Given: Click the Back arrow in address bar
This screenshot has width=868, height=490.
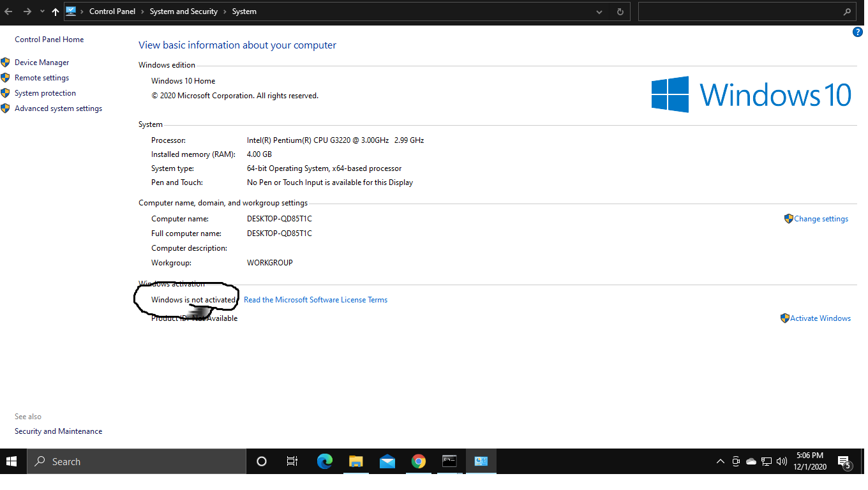Looking at the screenshot, I should (8, 11).
